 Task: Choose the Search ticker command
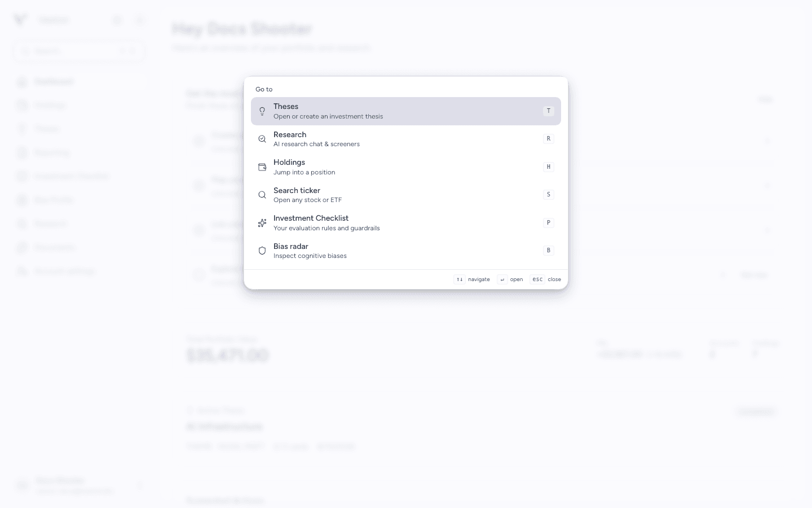click(406, 195)
